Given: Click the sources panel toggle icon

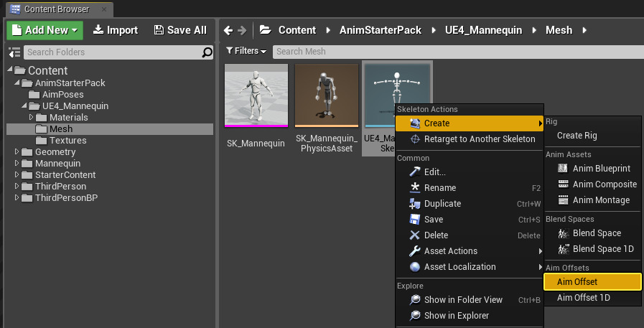Looking at the screenshot, I should point(14,52).
